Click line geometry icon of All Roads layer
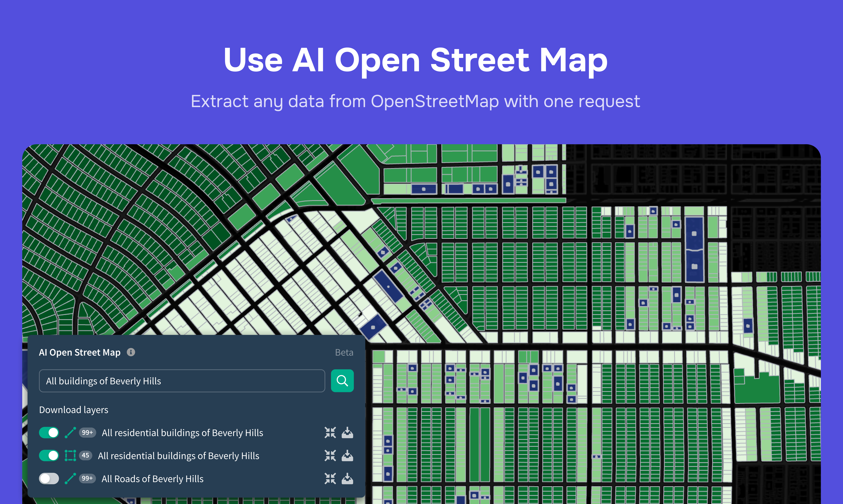The height and width of the screenshot is (504, 843). (x=70, y=478)
